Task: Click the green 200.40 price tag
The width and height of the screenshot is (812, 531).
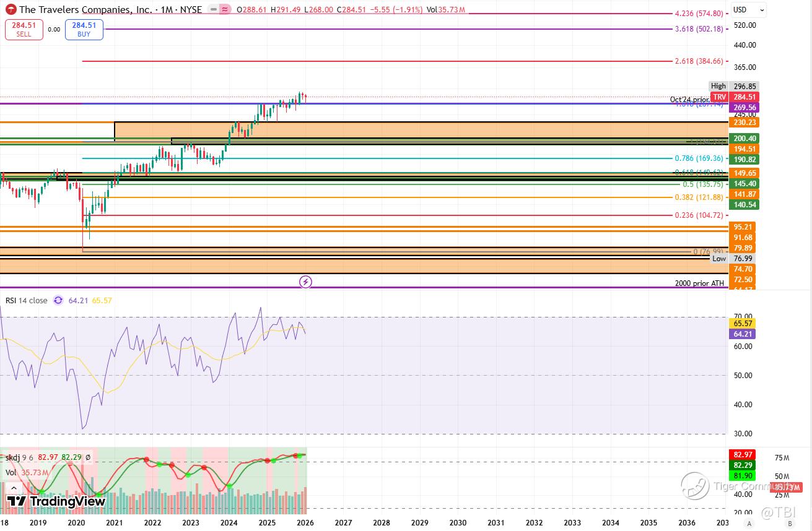Action: click(743, 139)
